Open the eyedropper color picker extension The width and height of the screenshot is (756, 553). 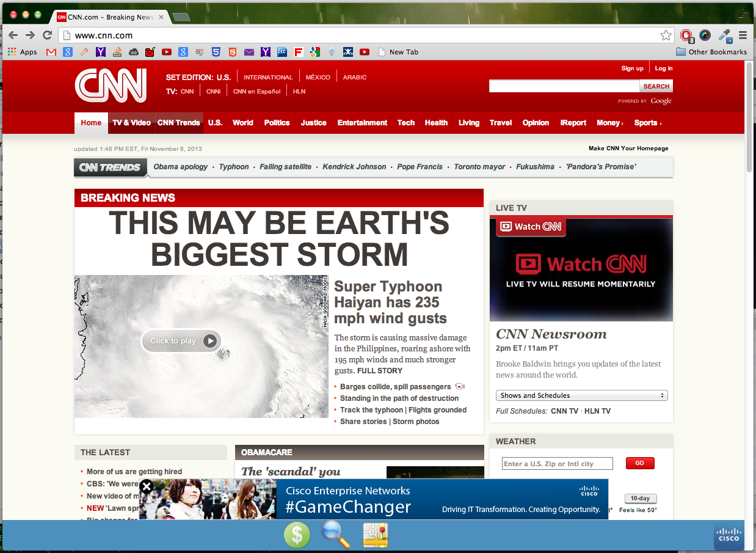click(x=725, y=35)
